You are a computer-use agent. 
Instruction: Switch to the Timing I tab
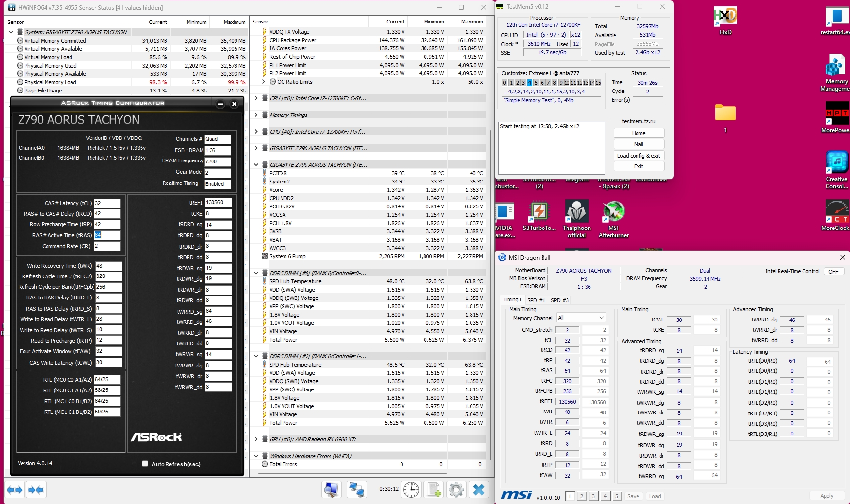pyautogui.click(x=513, y=299)
